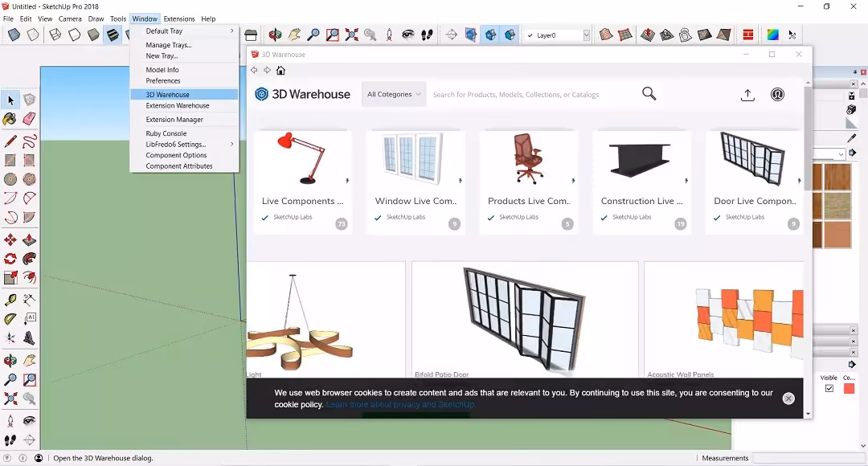Choose the Follow Me tool
The width and height of the screenshot is (868, 466).
(30, 259)
